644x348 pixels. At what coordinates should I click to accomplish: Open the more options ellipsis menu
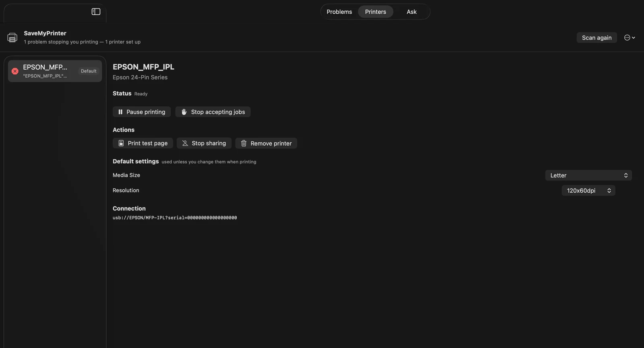point(630,37)
